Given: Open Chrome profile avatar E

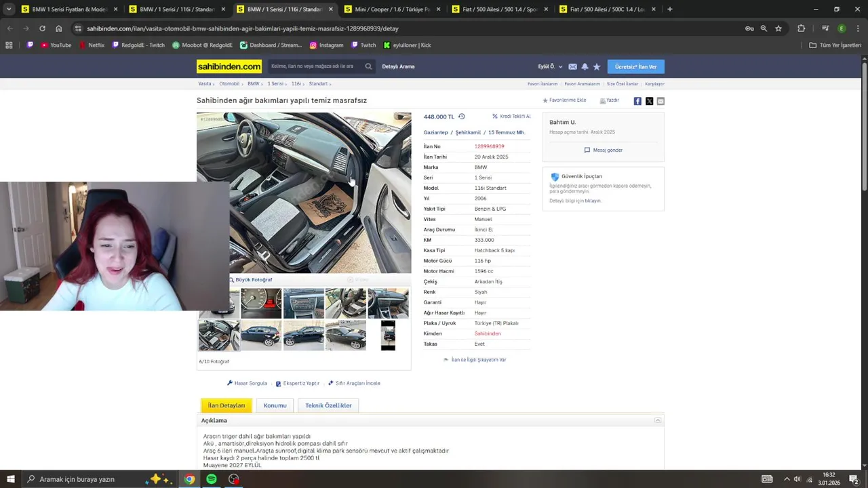Looking at the screenshot, I should pos(842,28).
